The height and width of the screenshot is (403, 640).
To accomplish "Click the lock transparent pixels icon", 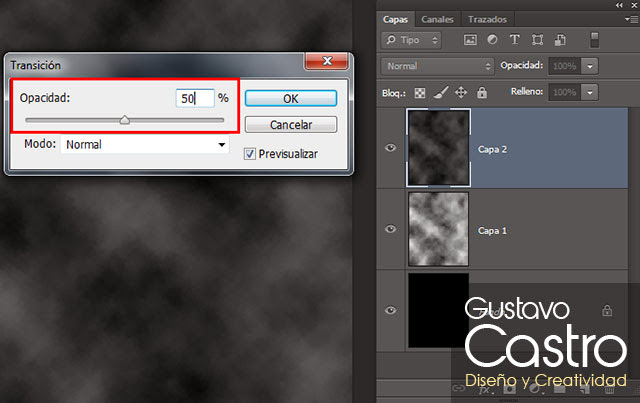I will (420, 92).
